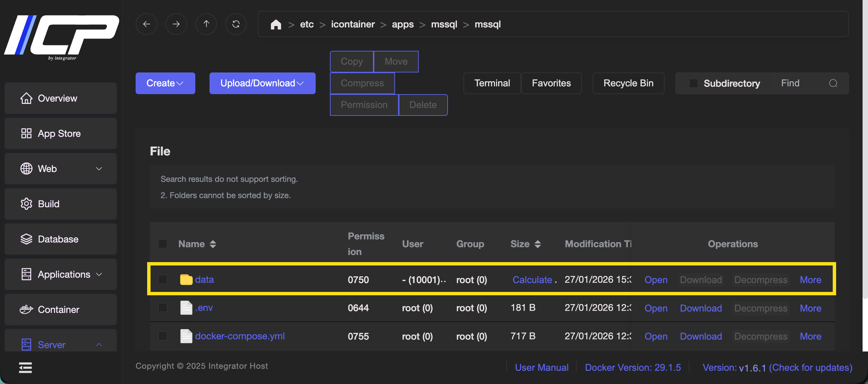The height and width of the screenshot is (384, 868).
Task: Open the Create dropdown
Action: [x=165, y=83]
